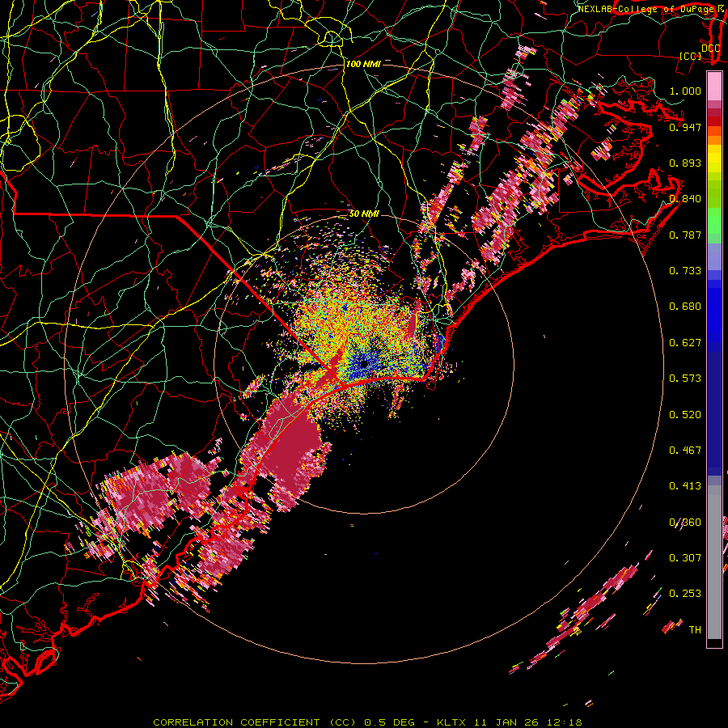Select the 0.413 scale value
The height and width of the screenshot is (728, 728).
click(x=685, y=486)
